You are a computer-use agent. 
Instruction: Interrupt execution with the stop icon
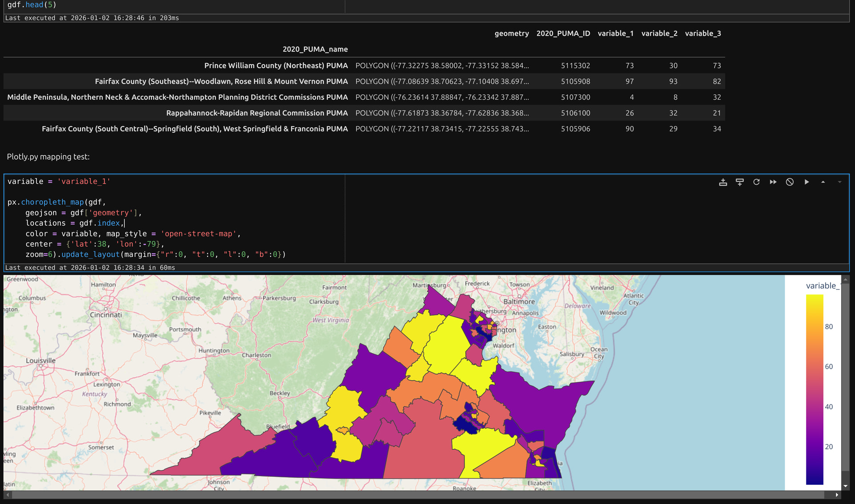[x=790, y=182]
